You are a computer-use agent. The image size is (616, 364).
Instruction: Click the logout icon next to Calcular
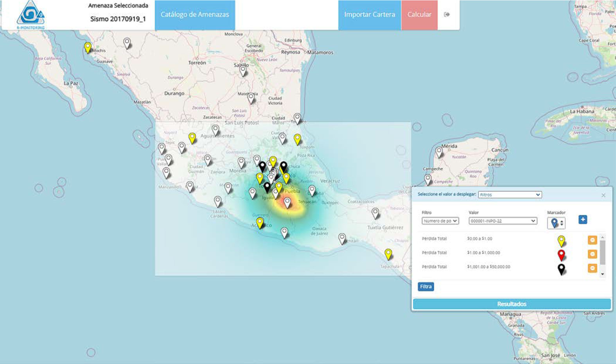click(447, 14)
